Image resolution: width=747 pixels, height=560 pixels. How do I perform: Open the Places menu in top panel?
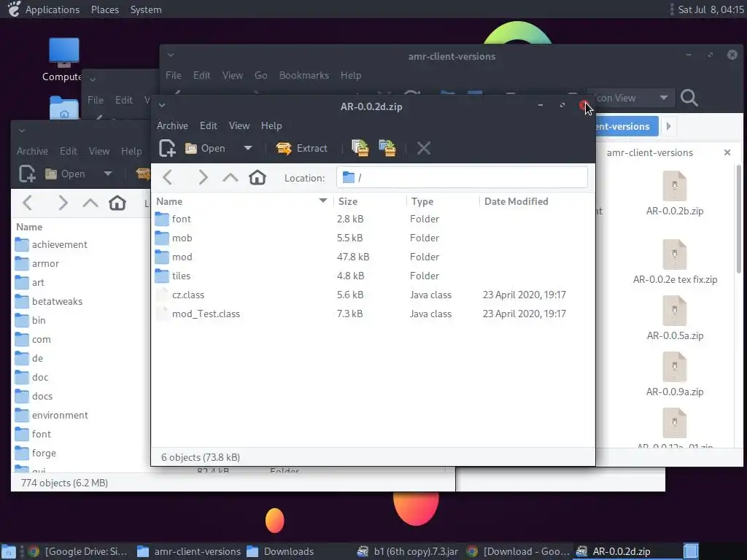coord(105,9)
